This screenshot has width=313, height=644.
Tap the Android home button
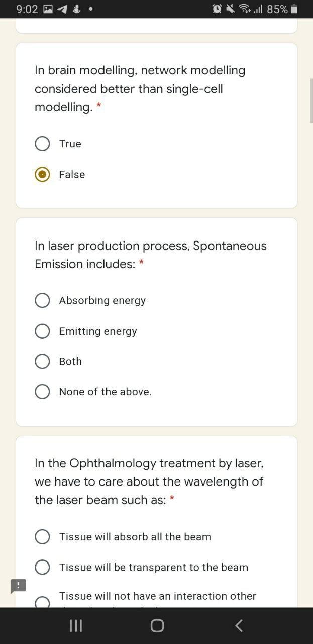click(157, 625)
